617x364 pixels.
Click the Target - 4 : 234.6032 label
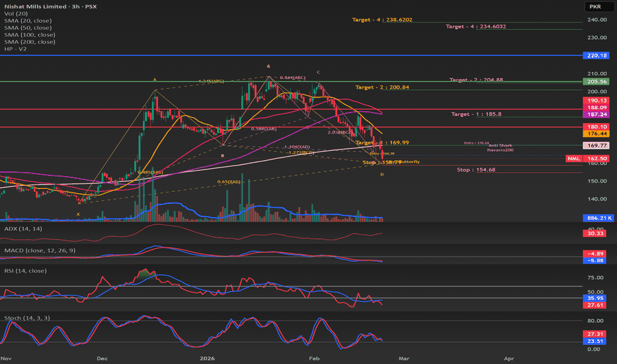pos(476,26)
